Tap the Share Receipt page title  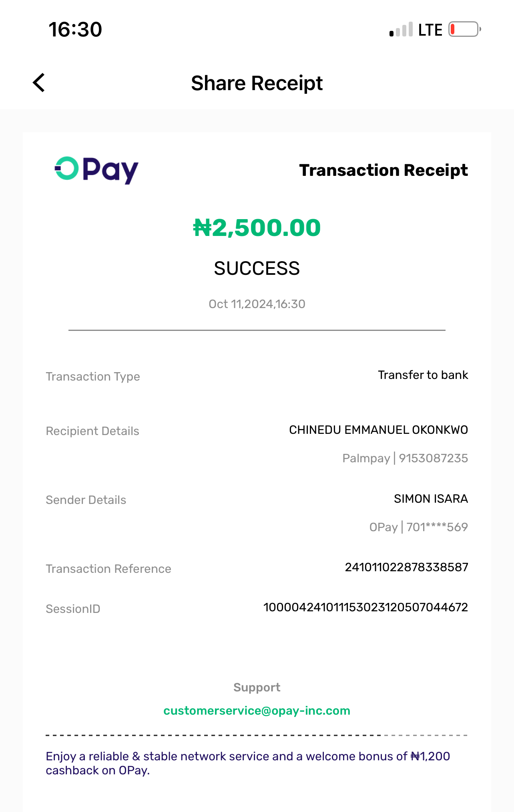pyautogui.click(x=257, y=83)
